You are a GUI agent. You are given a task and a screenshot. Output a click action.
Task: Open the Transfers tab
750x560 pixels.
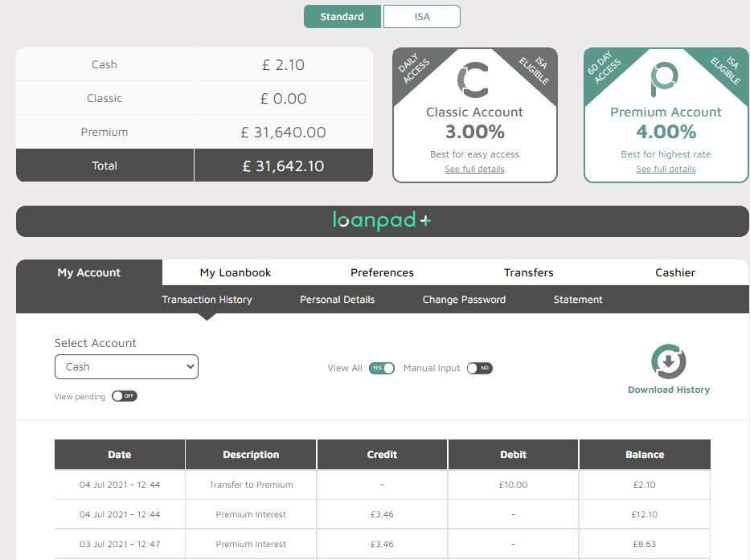(x=529, y=272)
